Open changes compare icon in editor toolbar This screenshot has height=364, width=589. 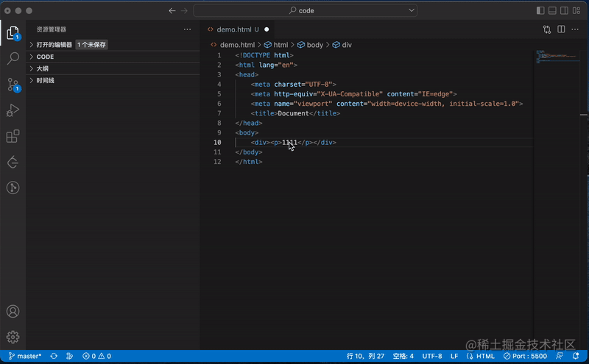click(x=547, y=29)
